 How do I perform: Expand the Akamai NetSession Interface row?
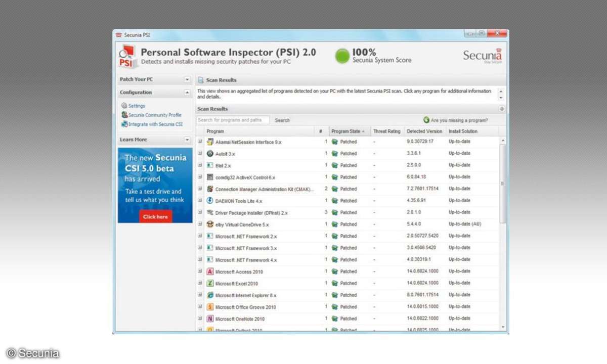point(200,142)
